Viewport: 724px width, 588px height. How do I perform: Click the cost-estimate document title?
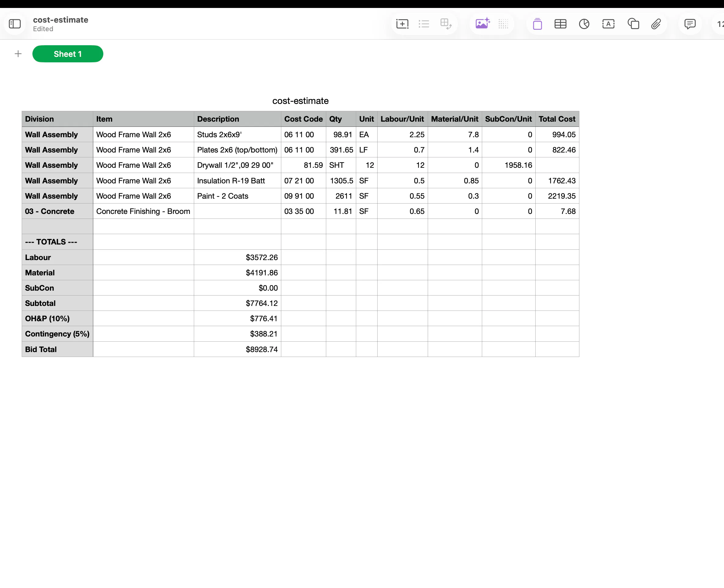(61, 20)
